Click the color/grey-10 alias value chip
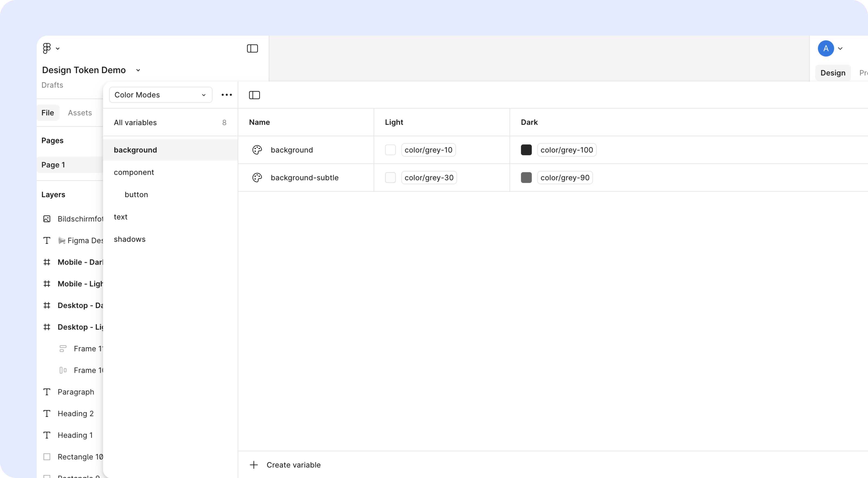Screen dimensions: 868x478 pyautogui.click(x=428, y=150)
